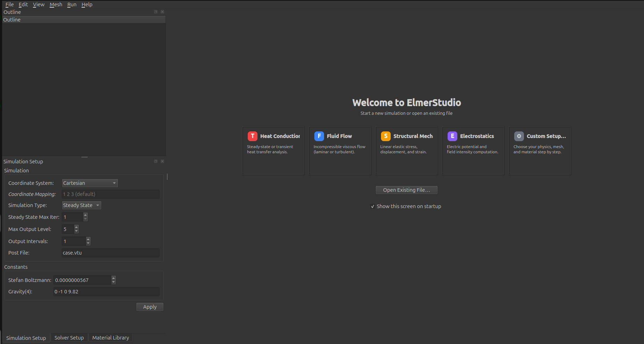Click the orange S Structural Mech icon
Image resolution: width=644 pixels, height=344 pixels.
coord(386,136)
